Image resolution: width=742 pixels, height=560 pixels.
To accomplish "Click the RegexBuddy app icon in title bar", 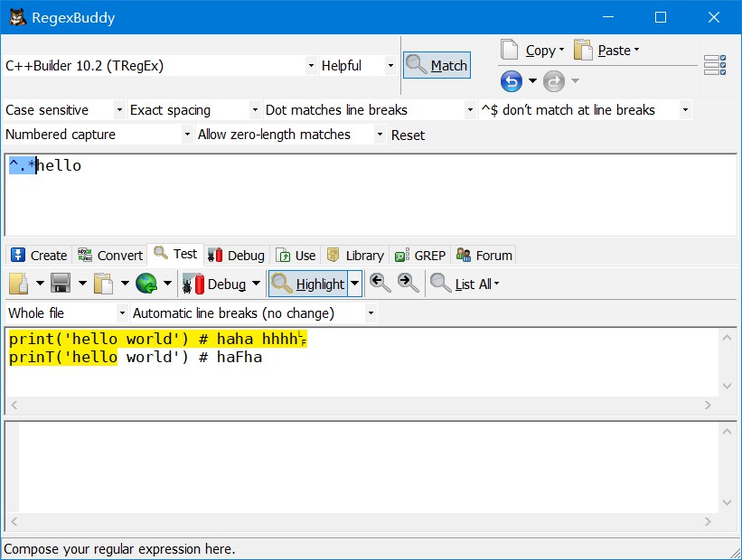I will (17, 17).
